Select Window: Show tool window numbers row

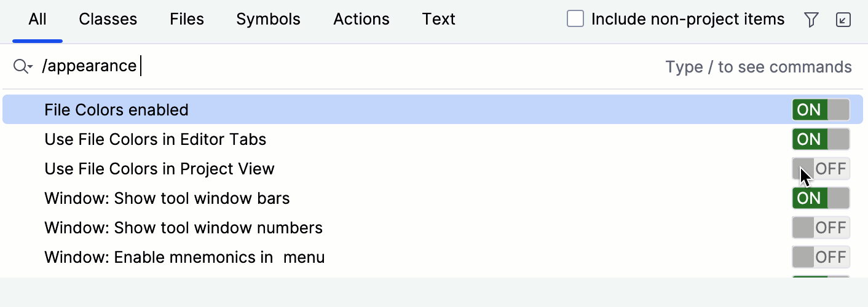pos(433,228)
